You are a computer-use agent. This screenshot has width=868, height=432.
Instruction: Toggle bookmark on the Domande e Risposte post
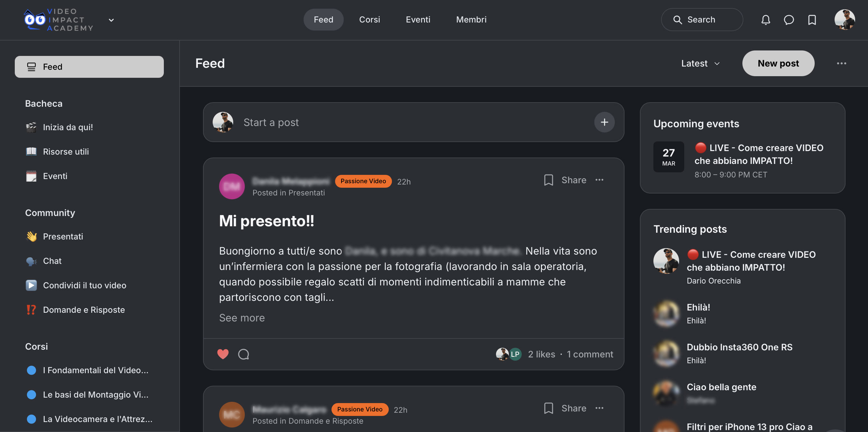tap(548, 408)
